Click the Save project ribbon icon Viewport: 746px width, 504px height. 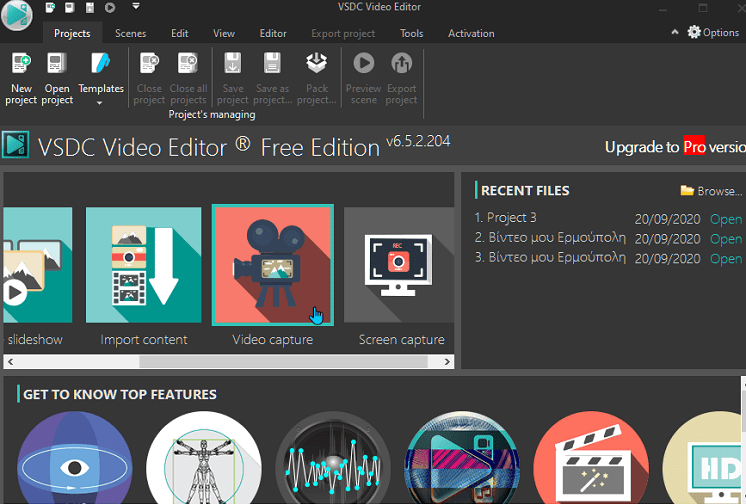coord(233,63)
